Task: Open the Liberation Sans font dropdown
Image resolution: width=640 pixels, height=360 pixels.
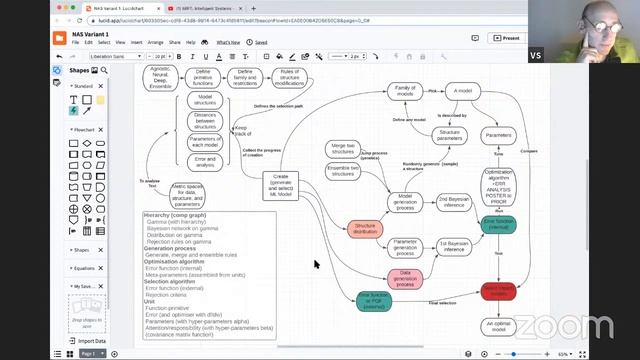Action: coord(116,56)
